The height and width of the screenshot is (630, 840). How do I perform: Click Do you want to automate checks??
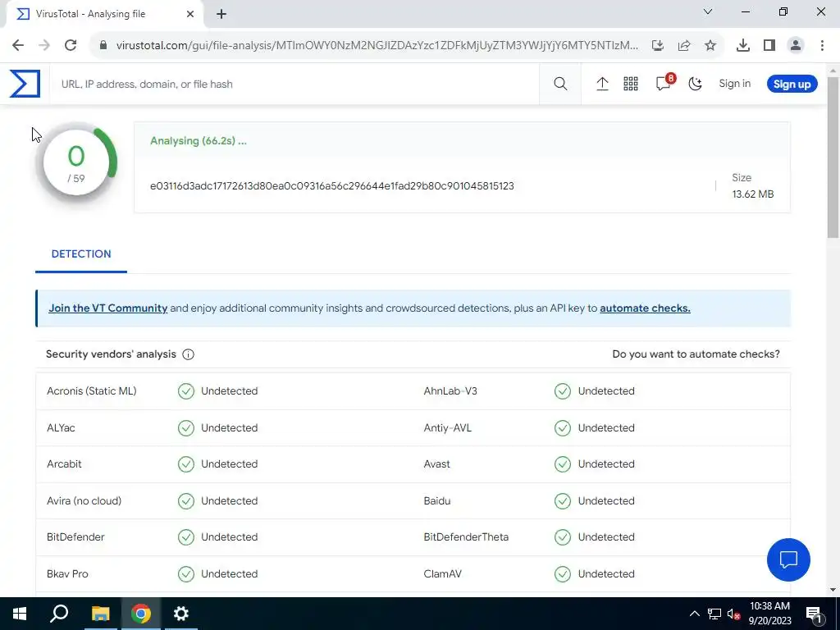click(x=696, y=354)
